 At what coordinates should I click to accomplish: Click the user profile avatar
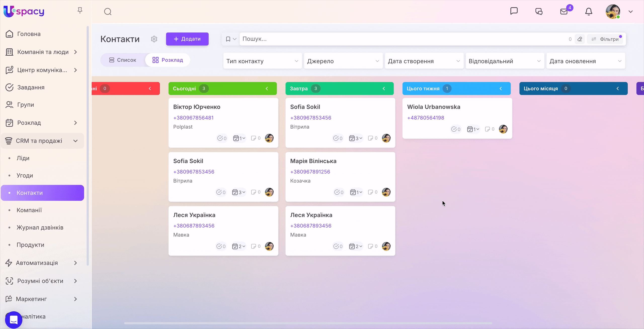(x=613, y=11)
